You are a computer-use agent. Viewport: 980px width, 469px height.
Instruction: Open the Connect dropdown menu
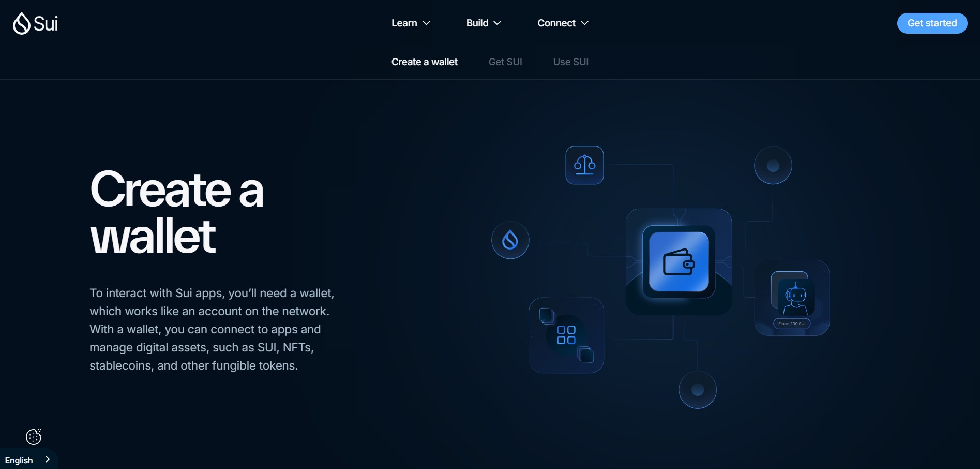coord(563,23)
